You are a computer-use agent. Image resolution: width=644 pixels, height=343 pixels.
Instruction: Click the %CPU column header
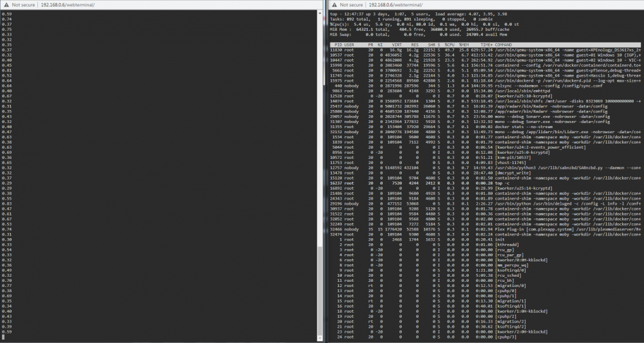click(450, 44)
